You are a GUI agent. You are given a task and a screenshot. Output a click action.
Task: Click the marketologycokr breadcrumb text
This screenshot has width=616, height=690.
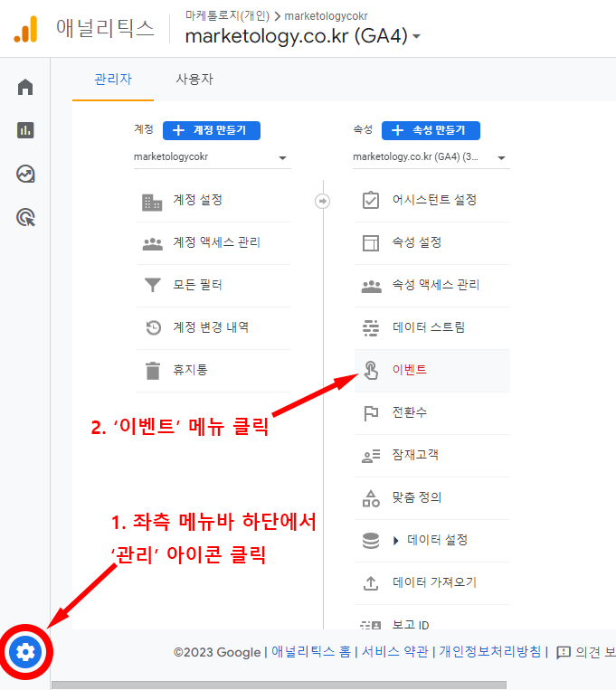(x=326, y=16)
